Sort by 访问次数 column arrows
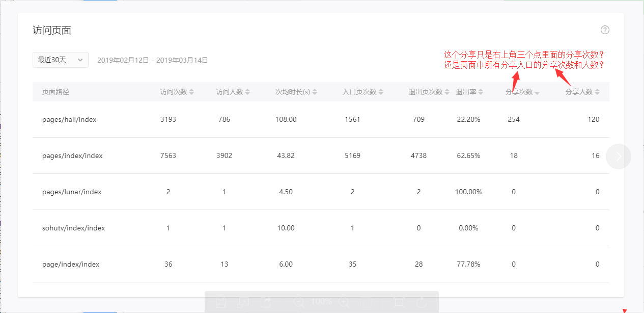This screenshot has height=313, width=644. coord(191,92)
